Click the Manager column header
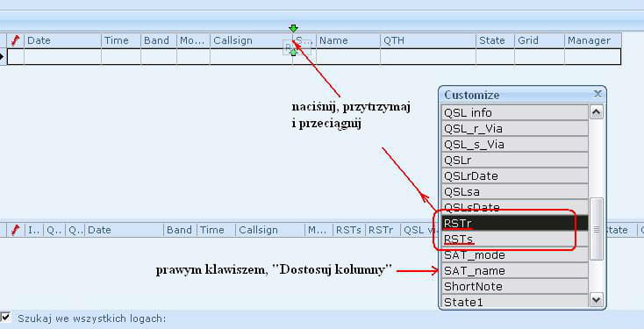Screen dimensions: 644x329 pyautogui.click(x=592, y=40)
